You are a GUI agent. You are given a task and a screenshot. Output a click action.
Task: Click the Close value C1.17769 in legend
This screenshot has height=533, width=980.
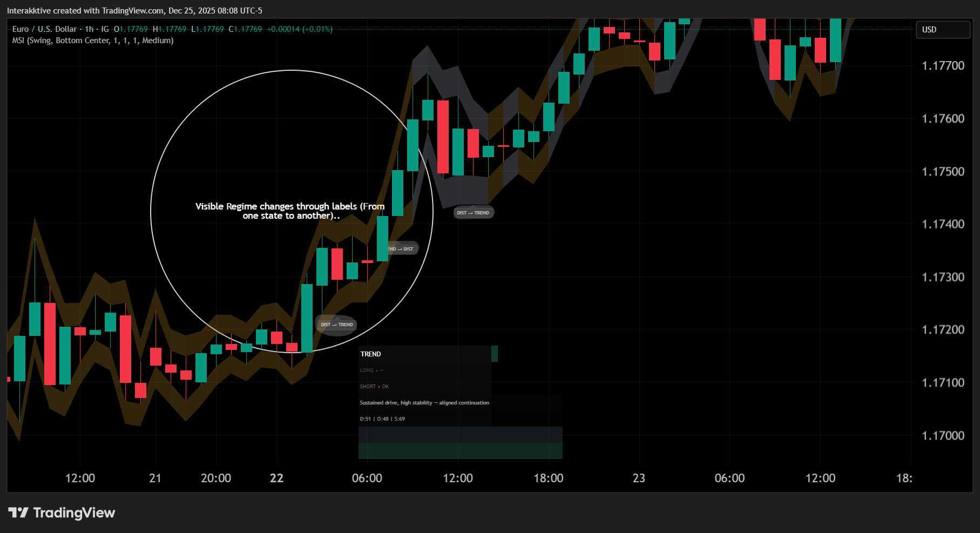[245, 29]
